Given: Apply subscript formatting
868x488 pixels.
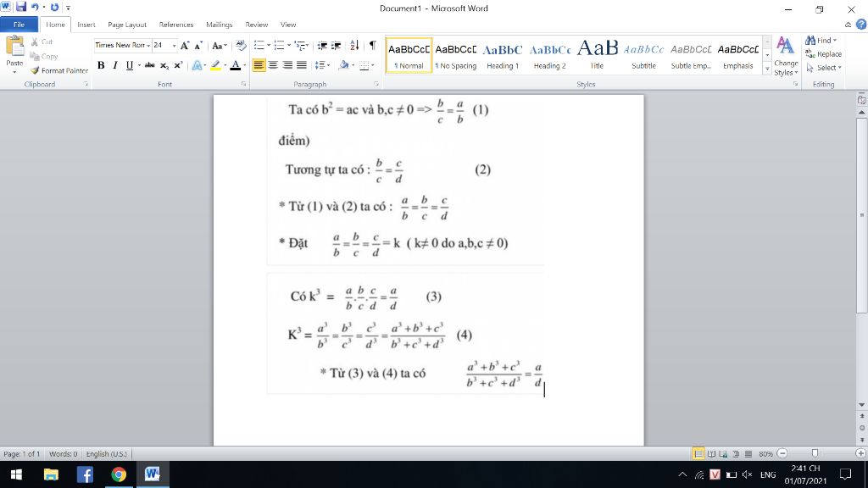Looking at the screenshot, I should coord(164,65).
